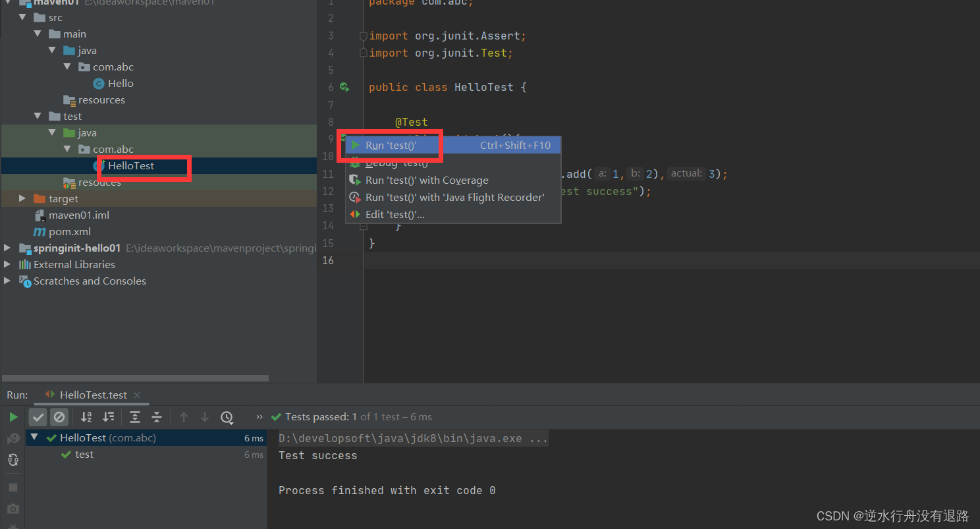
Task: Fold the import block on line 3
Action: (x=363, y=36)
